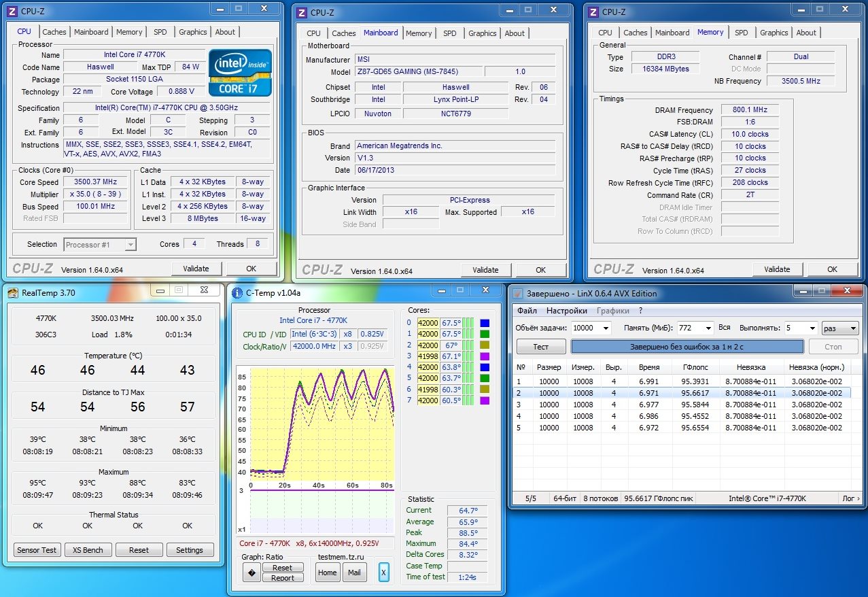Start the LinX run with Тест button

(x=541, y=347)
